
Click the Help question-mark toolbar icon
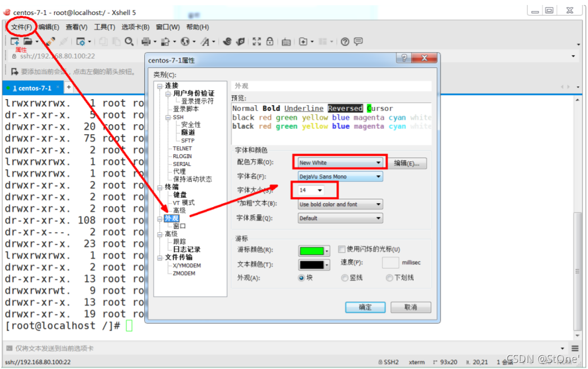point(345,42)
